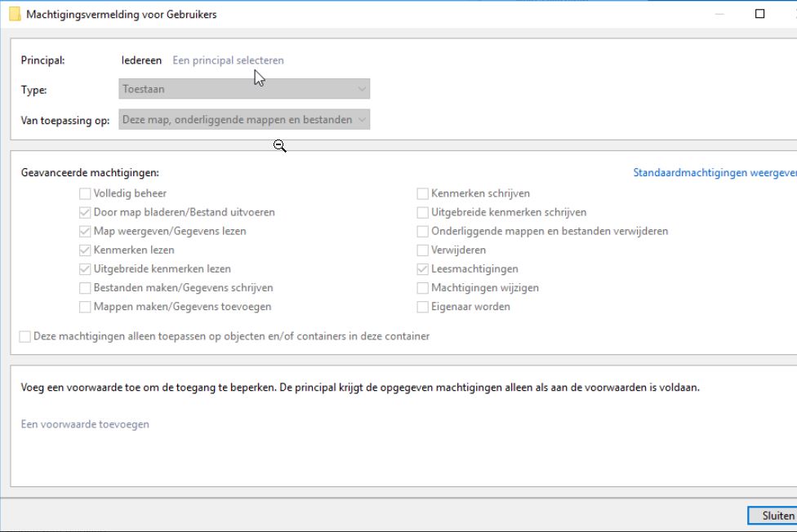Minimize the permissions dialog window
Image resolution: width=797 pixels, height=532 pixels.
(x=719, y=14)
